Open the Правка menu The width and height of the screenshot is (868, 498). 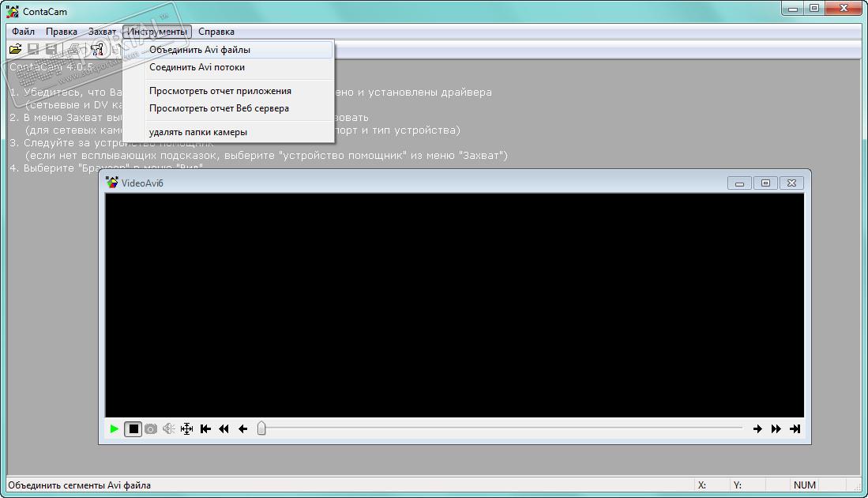pyautogui.click(x=62, y=32)
